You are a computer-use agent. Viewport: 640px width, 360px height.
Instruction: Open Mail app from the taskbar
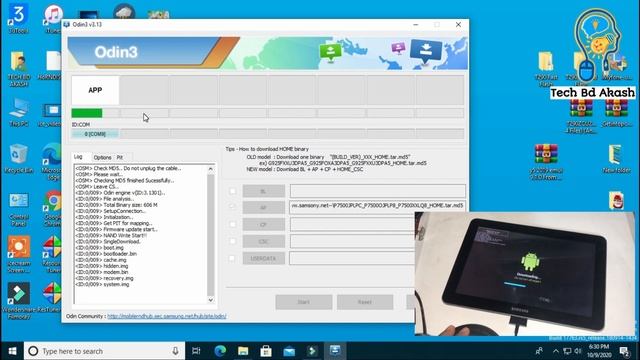click(289, 351)
